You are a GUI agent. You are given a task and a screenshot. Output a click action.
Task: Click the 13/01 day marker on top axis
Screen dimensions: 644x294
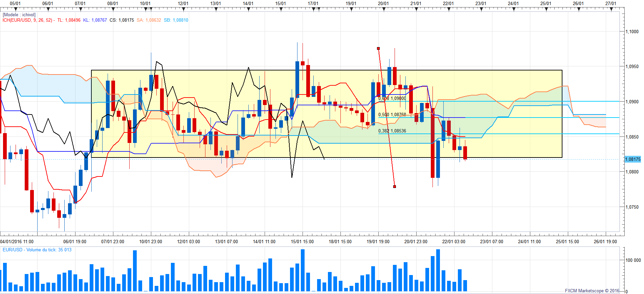(x=216, y=4)
